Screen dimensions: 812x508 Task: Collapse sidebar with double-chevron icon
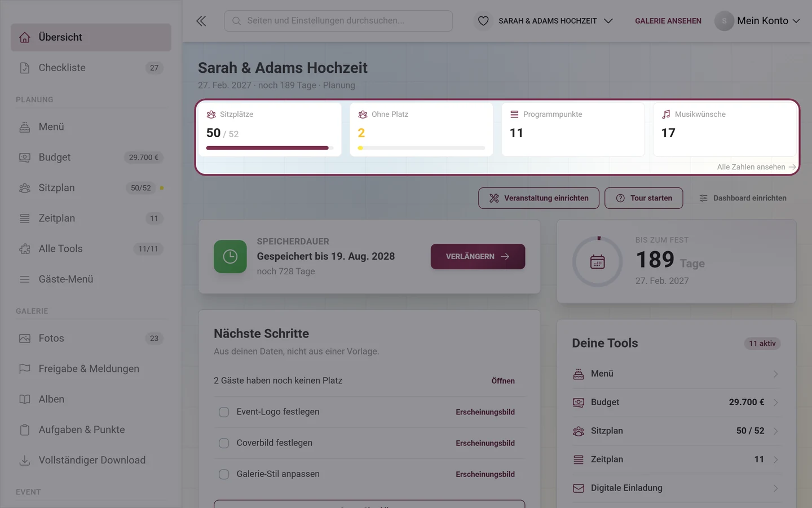point(201,21)
